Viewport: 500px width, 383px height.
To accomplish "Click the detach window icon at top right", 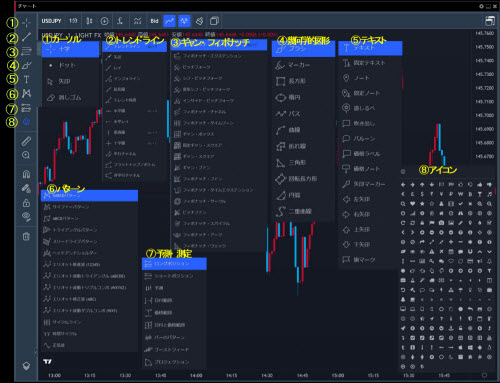I will (489, 21).
